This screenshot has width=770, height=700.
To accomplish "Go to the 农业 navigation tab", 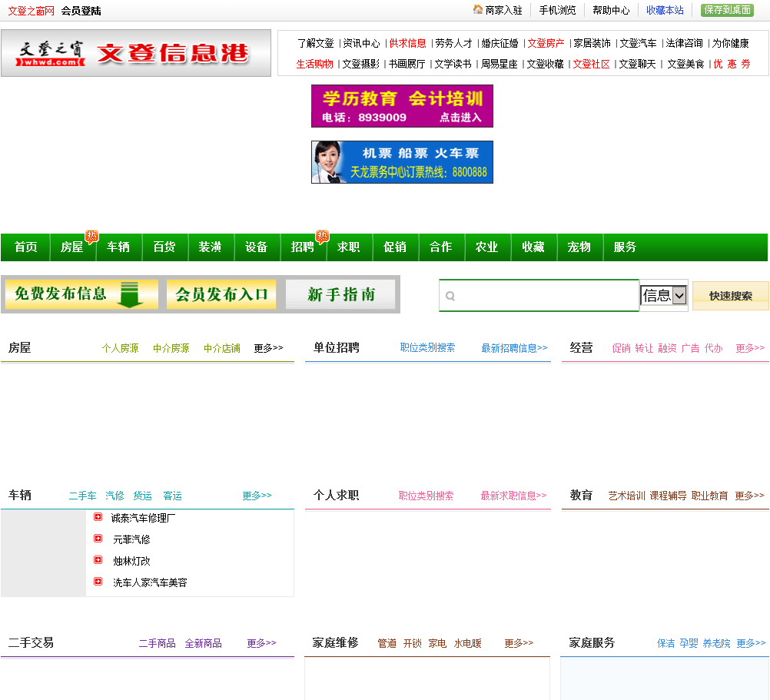I will click(x=487, y=247).
